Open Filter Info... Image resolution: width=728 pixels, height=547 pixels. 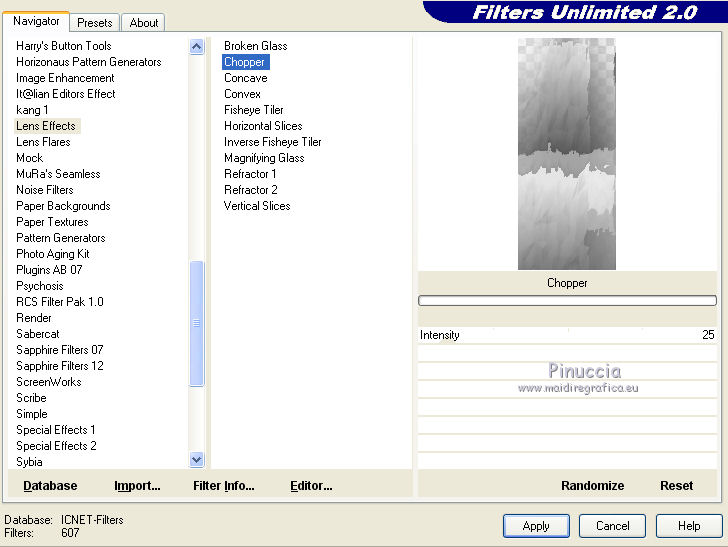[224, 486]
